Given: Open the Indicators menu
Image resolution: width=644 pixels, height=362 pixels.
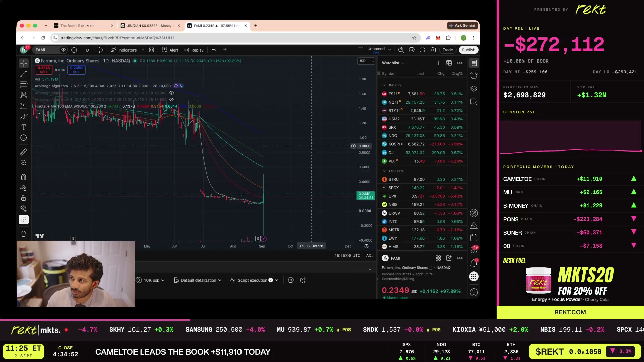Looking at the screenshot, I should 124,50.
